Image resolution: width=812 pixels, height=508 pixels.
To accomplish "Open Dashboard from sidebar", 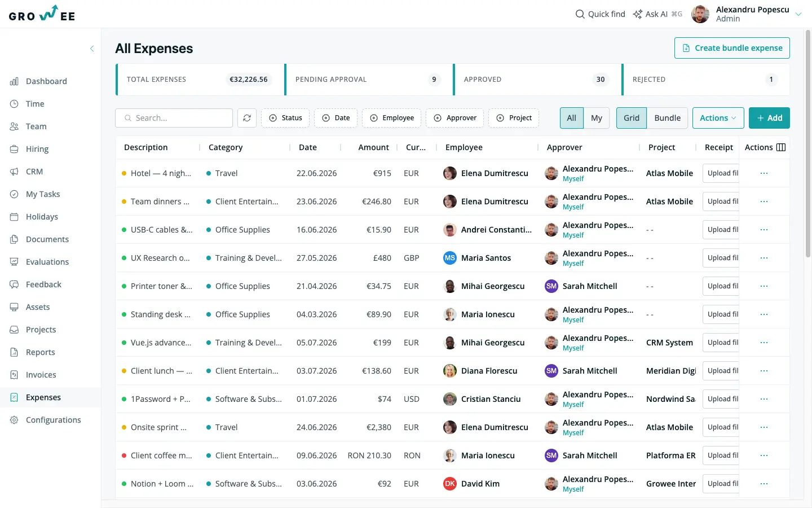I will click(x=46, y=81).
